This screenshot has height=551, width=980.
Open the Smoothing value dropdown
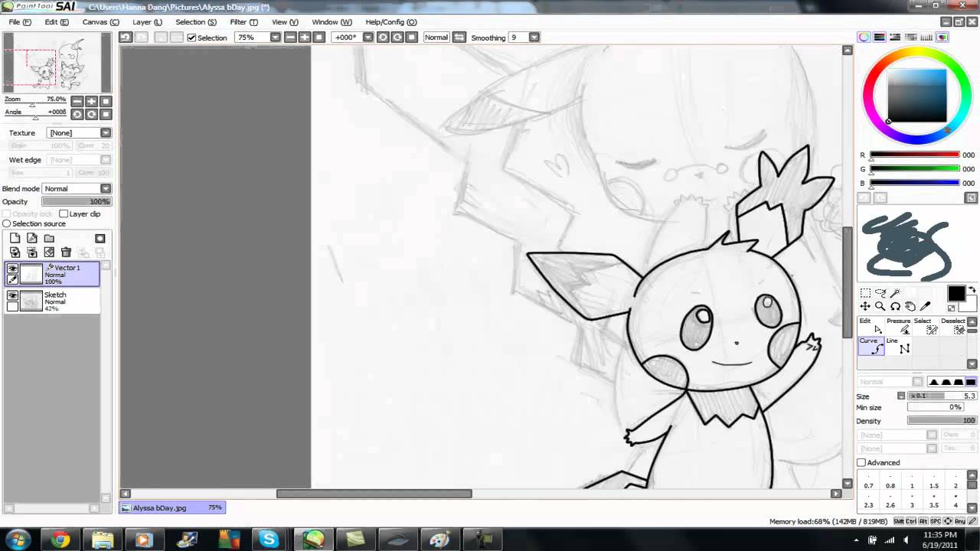coord(534,37)
